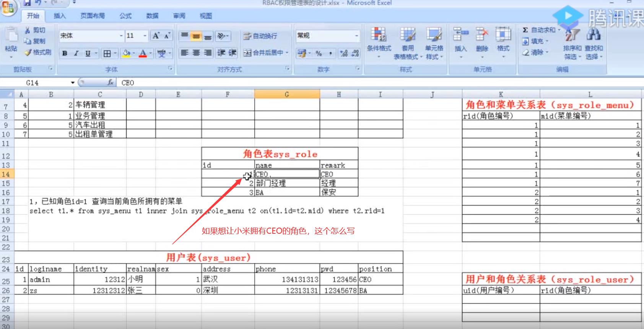The image size is (644, 329).
Task: Switch to the 审阅 tab
Action: click(179, 16)
